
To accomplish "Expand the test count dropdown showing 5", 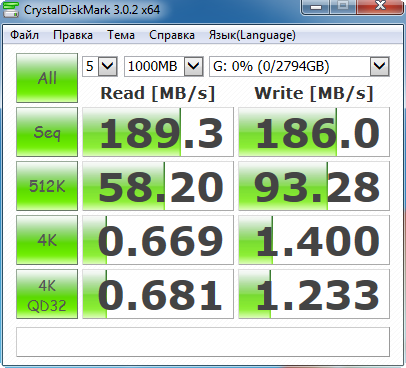I will 108,66.
